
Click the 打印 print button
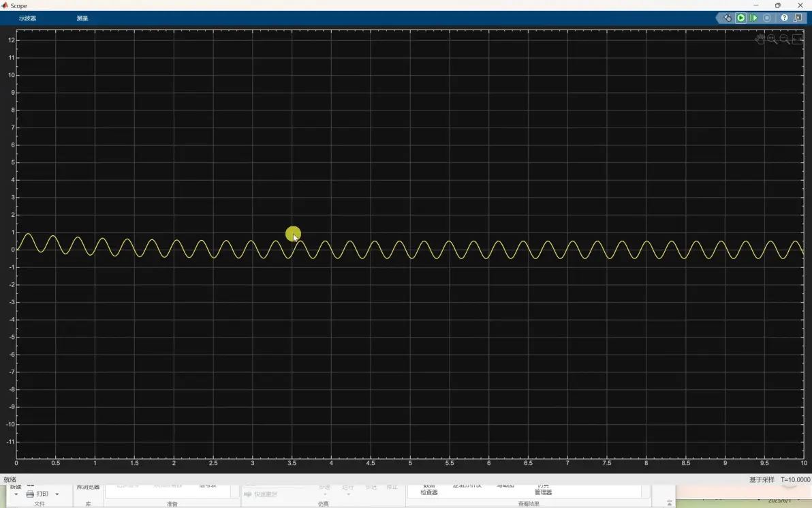pyautogui.click(x=37, y=494)
